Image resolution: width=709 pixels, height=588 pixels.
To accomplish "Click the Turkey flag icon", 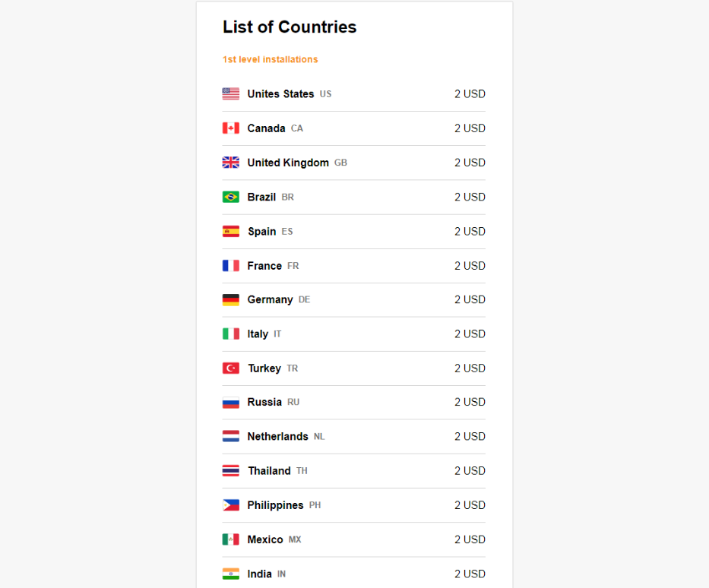I will tap(230, 368).
